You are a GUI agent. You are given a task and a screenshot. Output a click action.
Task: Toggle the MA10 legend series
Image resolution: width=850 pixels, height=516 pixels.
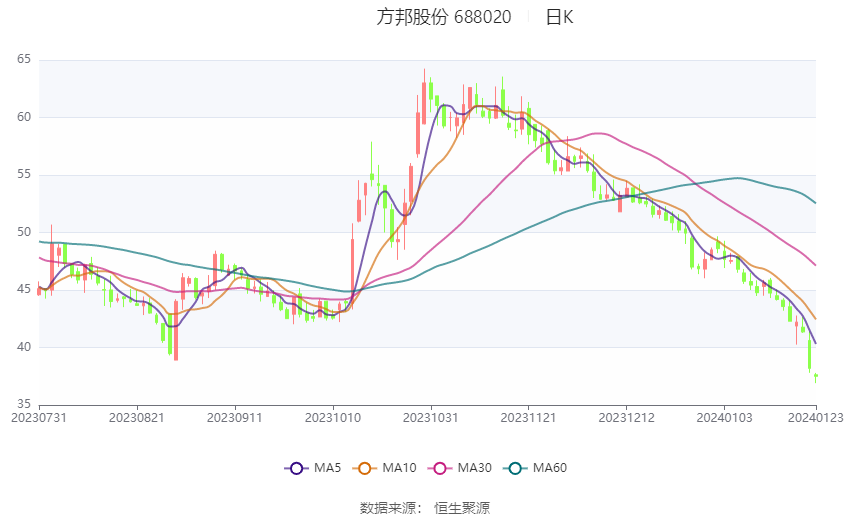pos(384,468)
